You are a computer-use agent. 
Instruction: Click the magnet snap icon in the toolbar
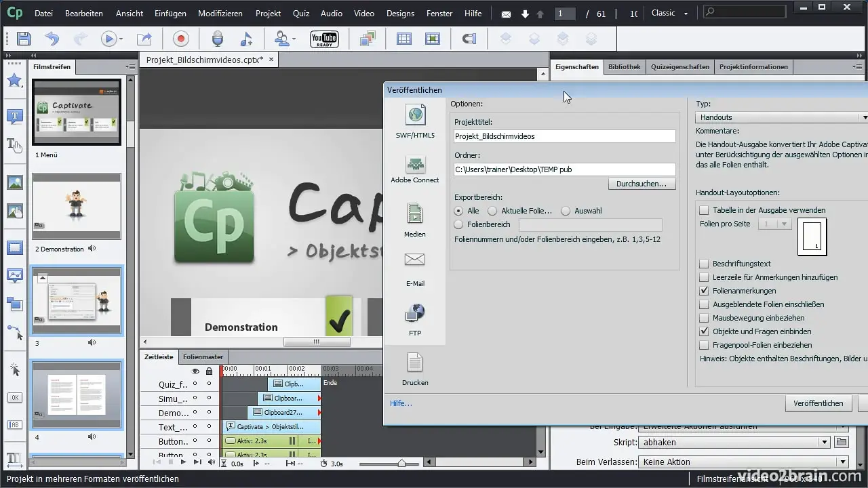point(469,39)
